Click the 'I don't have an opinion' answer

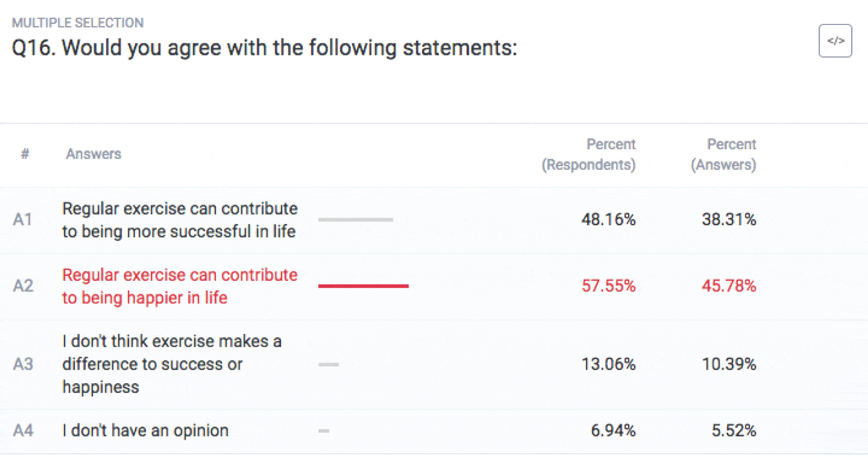coord(145,430)
